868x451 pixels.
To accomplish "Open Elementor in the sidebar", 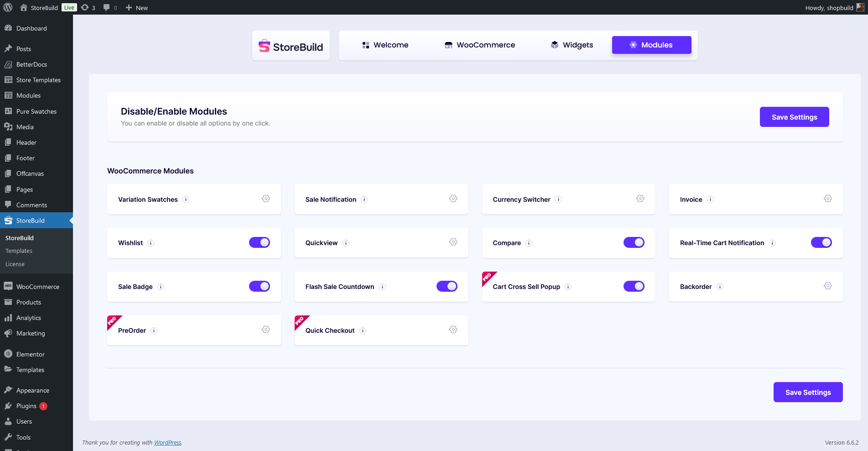I will click(x=36, y=354).
